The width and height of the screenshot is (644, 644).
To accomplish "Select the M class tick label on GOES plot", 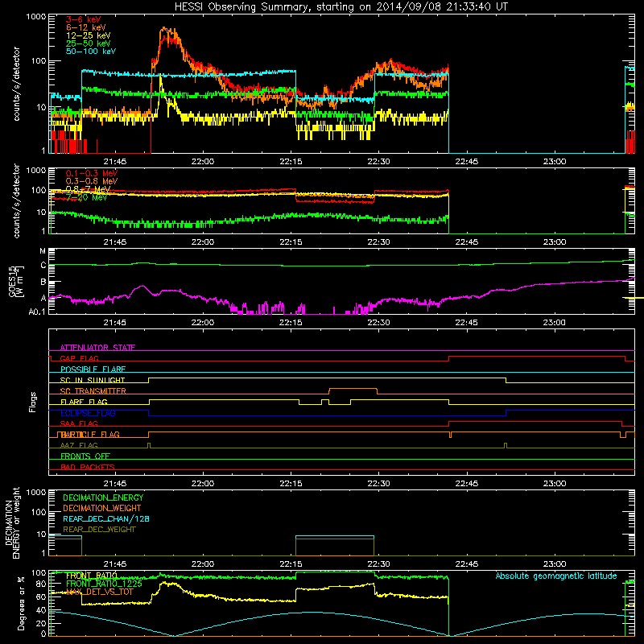I will coord(43,251).
